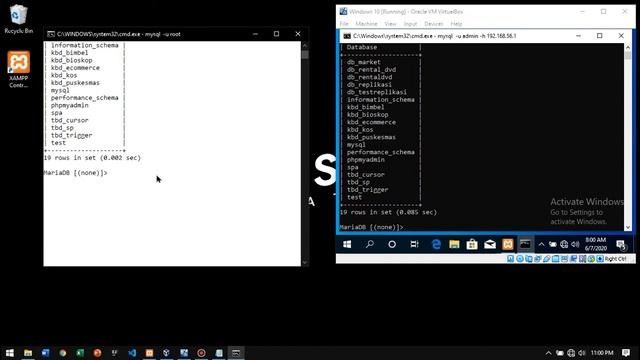Click 'phpmyadmin' in guest cmd window

[x=366, y=160]
